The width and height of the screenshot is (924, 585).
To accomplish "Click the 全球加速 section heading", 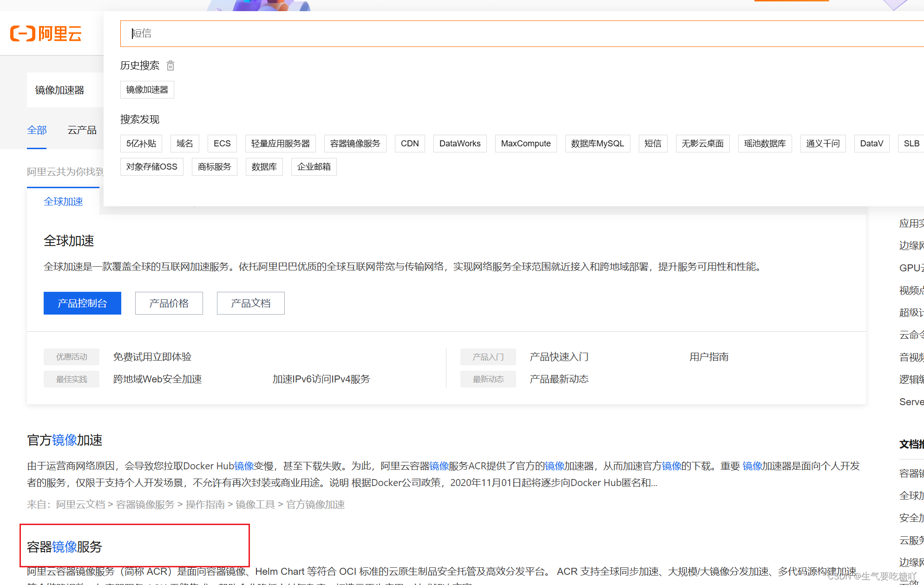I will [69, 241].
